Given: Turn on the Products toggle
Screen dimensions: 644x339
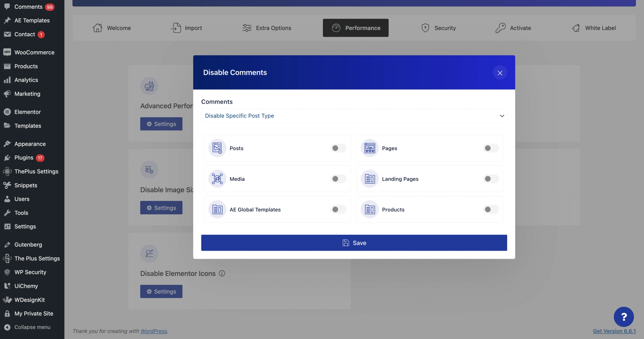Looking at the screenshot, I should point(490,209).
